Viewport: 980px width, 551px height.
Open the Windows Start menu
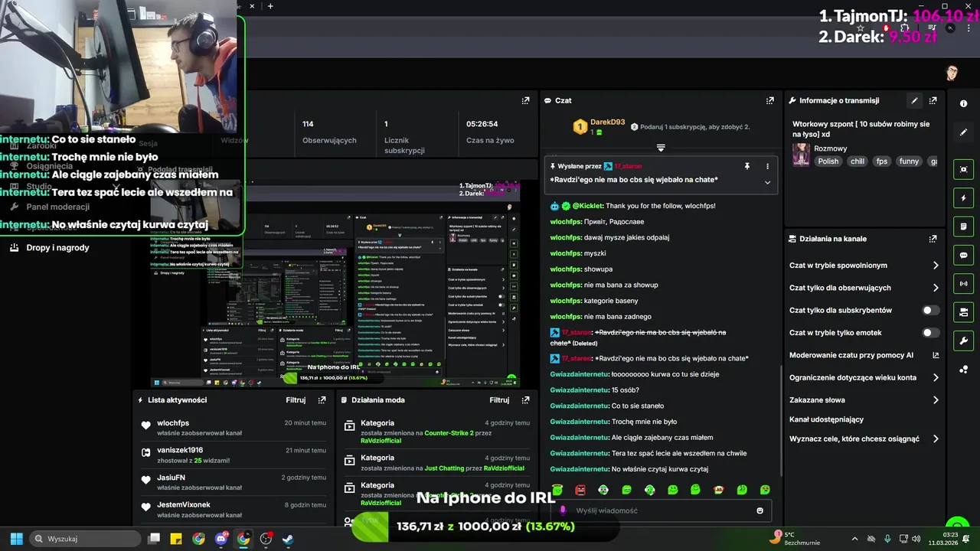tap(17, 539)
